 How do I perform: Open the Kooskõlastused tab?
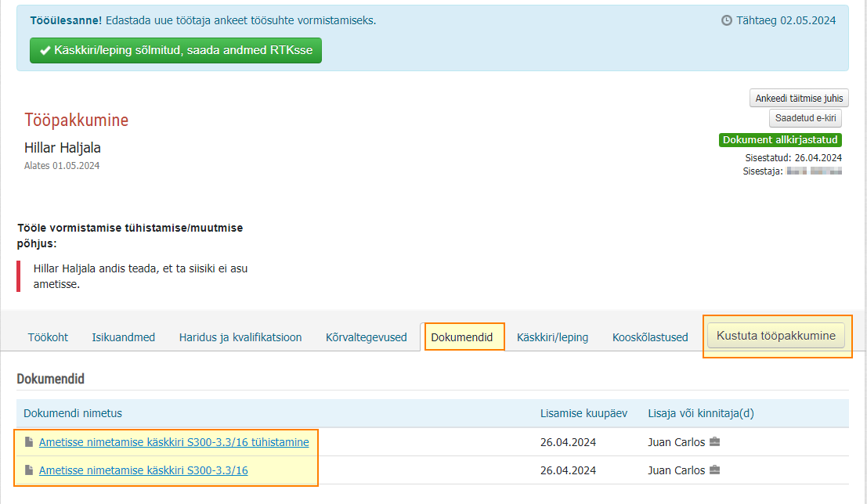point(650,337)
